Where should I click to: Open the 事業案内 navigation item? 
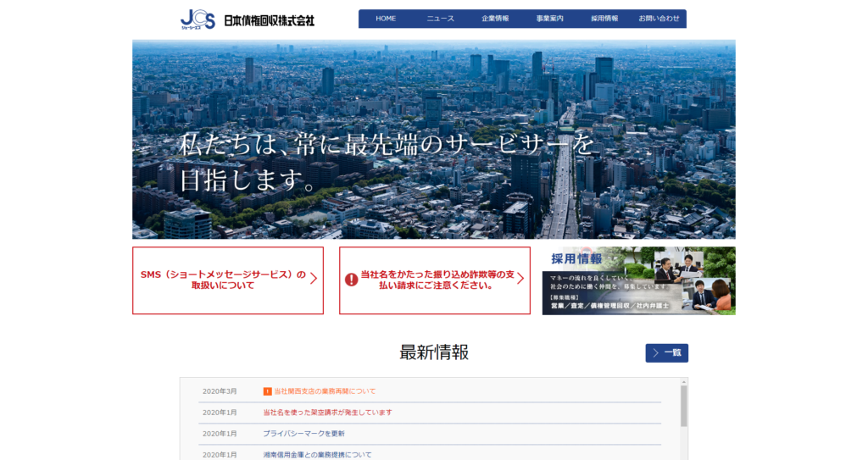tap(549, 19)
